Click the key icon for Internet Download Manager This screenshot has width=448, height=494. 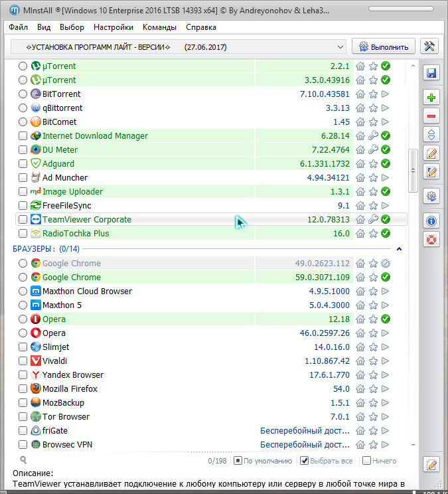(x=373, y=136)
